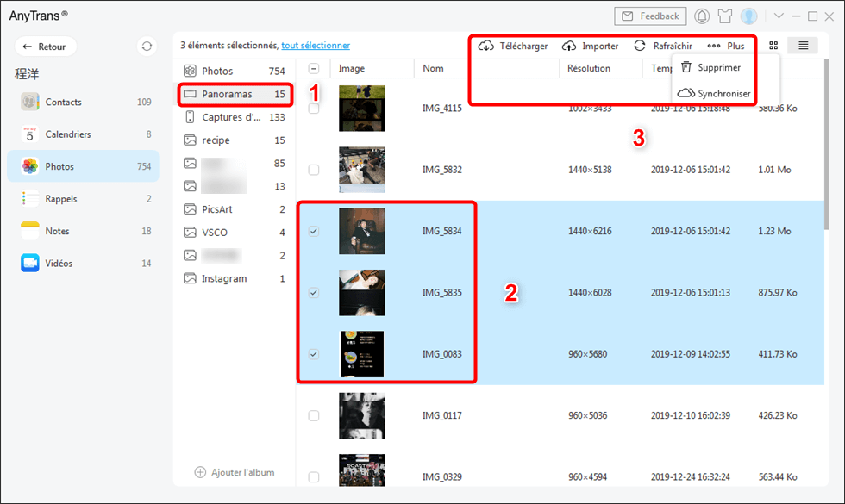The width and height of the screenshot is (845, 504).
Task: Choose Synchroniser from the Plus menu
Action: point(714,94)
